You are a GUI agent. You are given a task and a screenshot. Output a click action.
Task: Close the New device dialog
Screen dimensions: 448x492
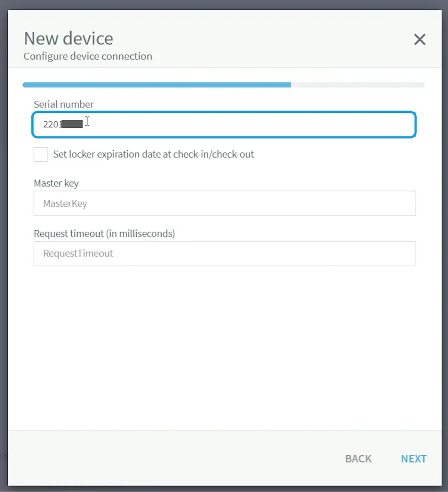click(x=420, y=39)
